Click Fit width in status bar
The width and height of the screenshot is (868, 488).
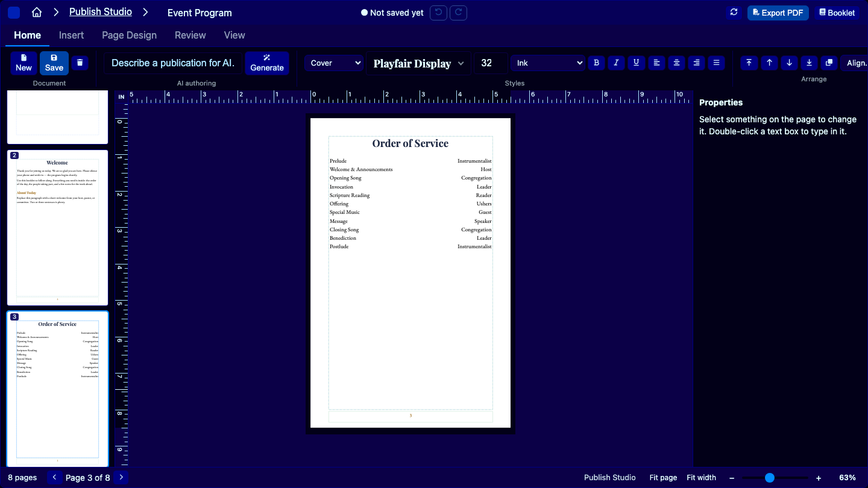[x=702, y=478]
